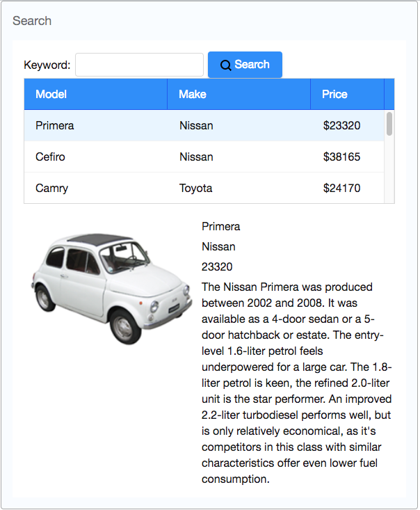Click Nissan make cell in Cefiro row
Screen dimensions: 420x510
coord(197,157)
